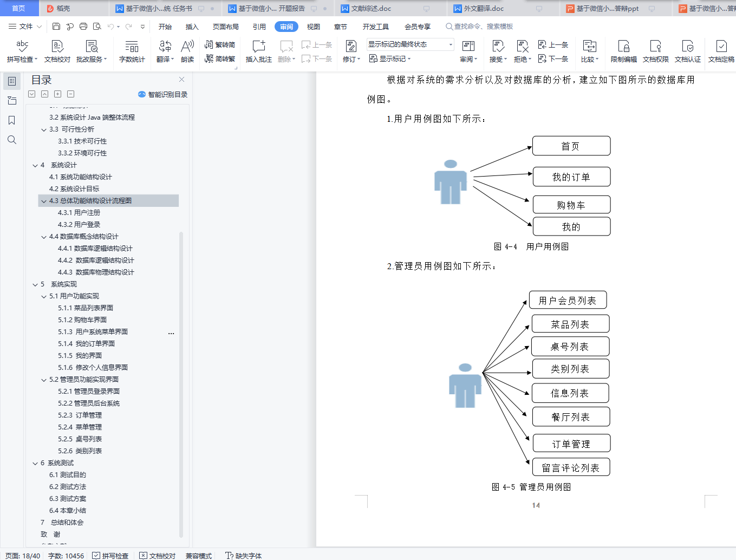Image resolution: width=736 pixels, height=560 pixels.
Task: Open the 开发工具 ribbon tab
Action: click(376, 27)
